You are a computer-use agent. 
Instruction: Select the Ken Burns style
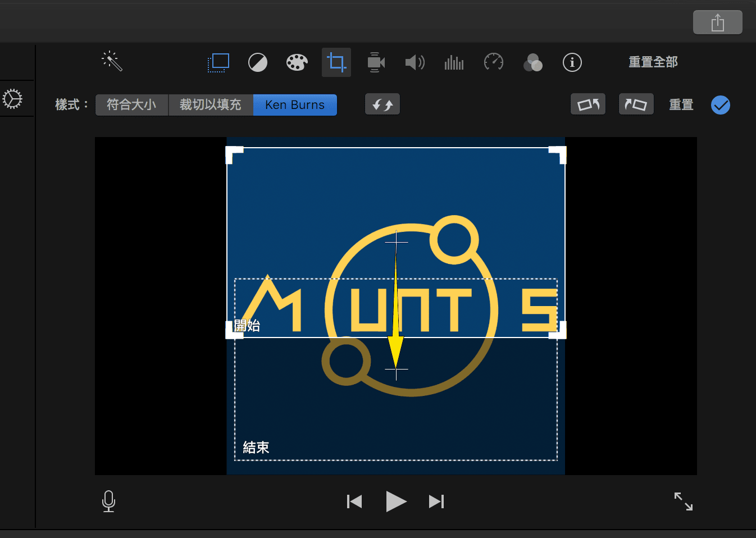(295, 105)
